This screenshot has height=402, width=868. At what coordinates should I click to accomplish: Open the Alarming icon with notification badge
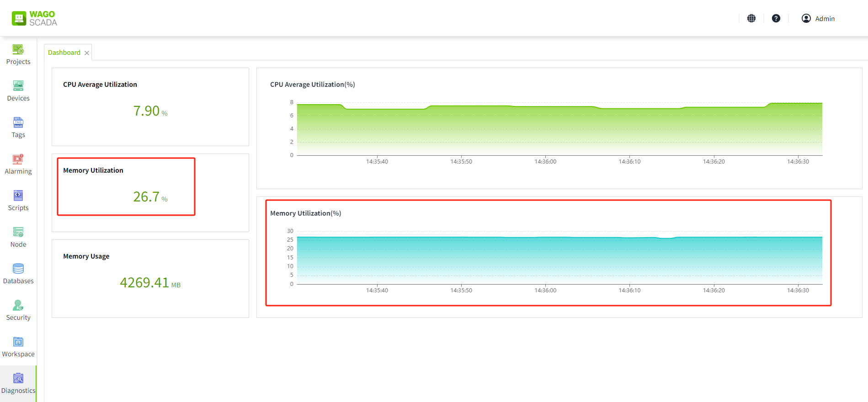pos(18,159)
